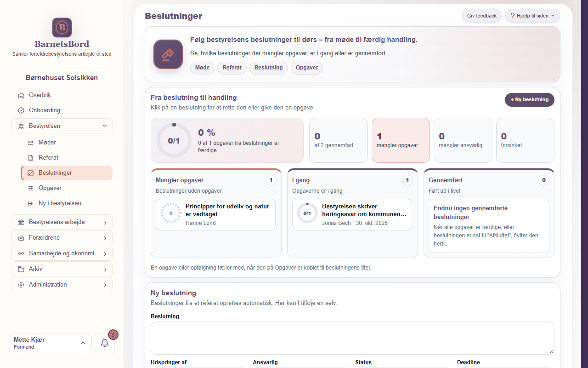This screenshot has width=588, height=368.
Task: Expand Samarbejde og økonomi chevron
Action: 105,253
